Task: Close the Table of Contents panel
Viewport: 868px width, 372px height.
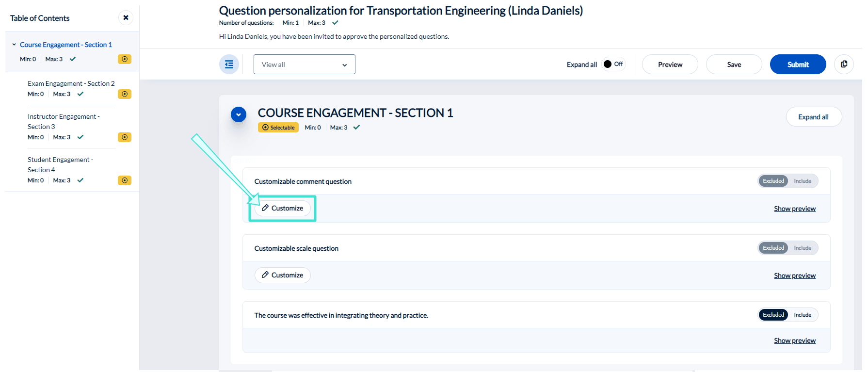Action: (x=126, y=18)
